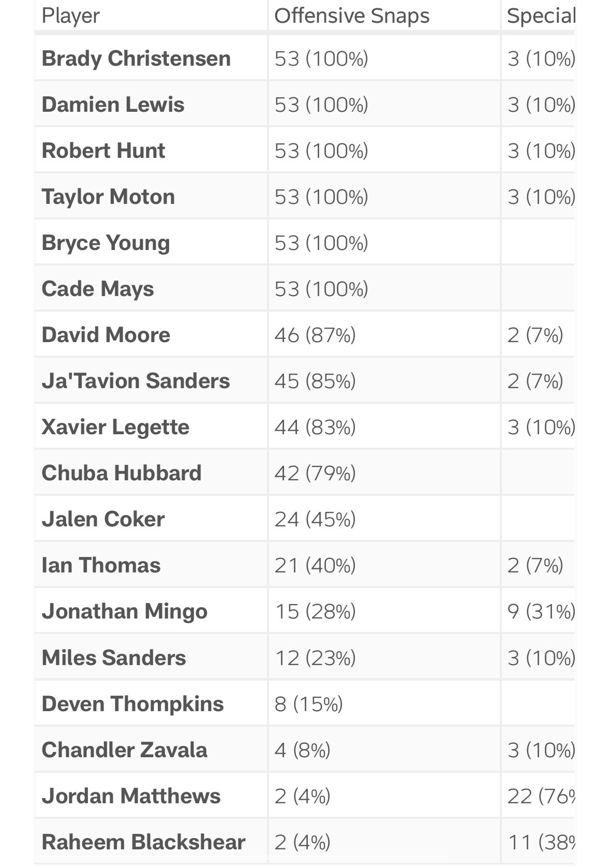Open Damien Lewis player name
This screenshot has height=868, width=610.
pos(113,104)
